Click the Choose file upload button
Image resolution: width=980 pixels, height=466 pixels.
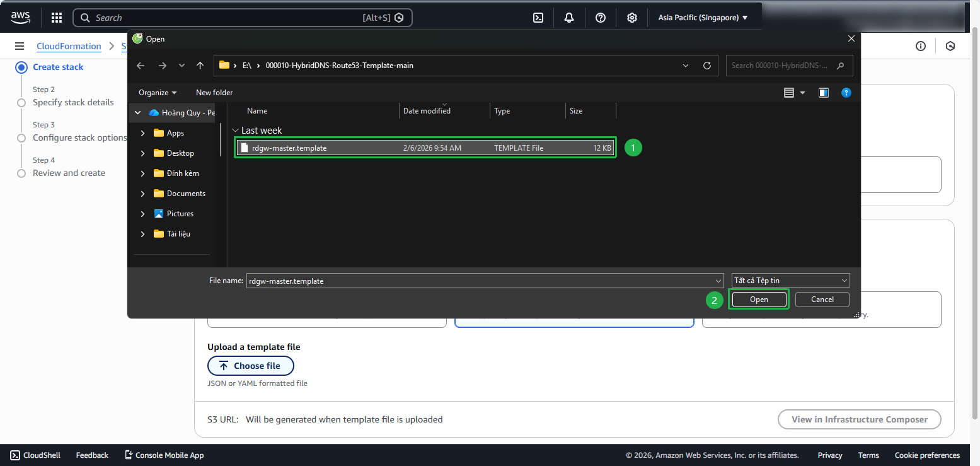[250, 366]
